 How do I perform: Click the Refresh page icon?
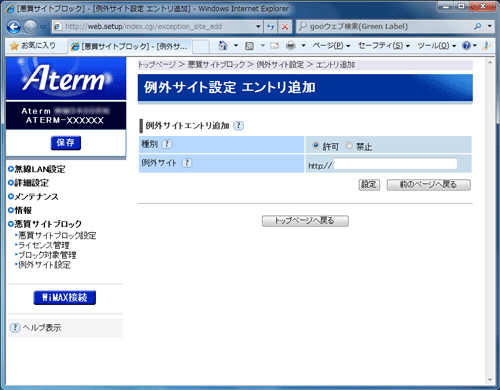(270, 26)
